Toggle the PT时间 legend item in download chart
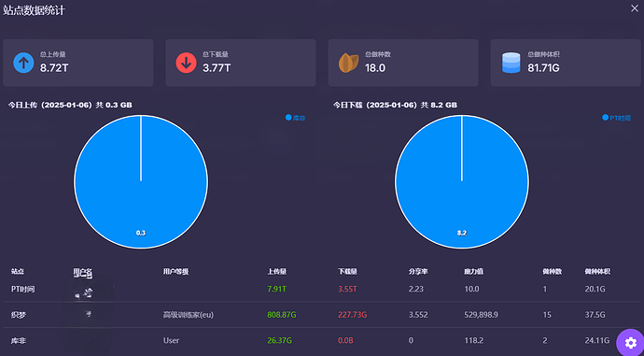Screen dimensions: 644x356 (x=617, y=118)
